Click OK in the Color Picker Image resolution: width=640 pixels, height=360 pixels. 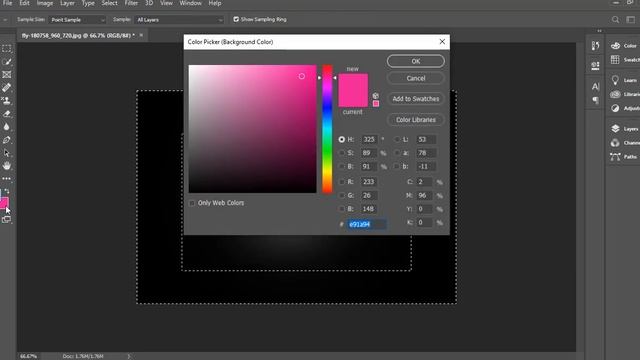(416, 61)
